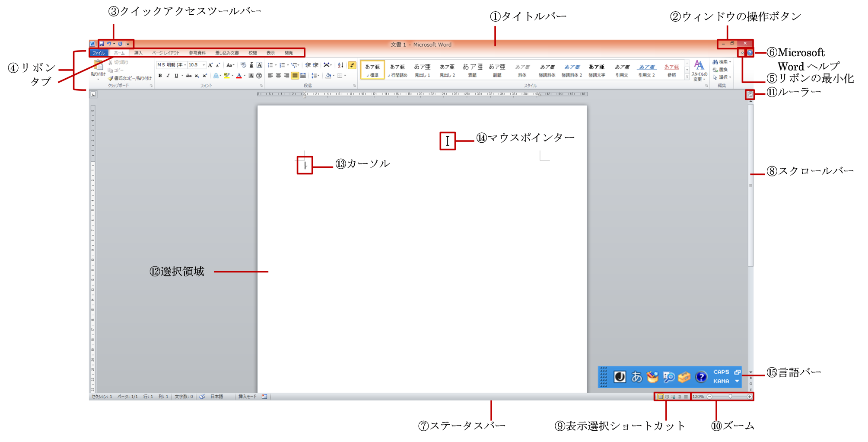The width and height of the screenshot is (868, 442).
Task: Switch to the 挿入 (Insert) tab
Action: tap(138, 53)
